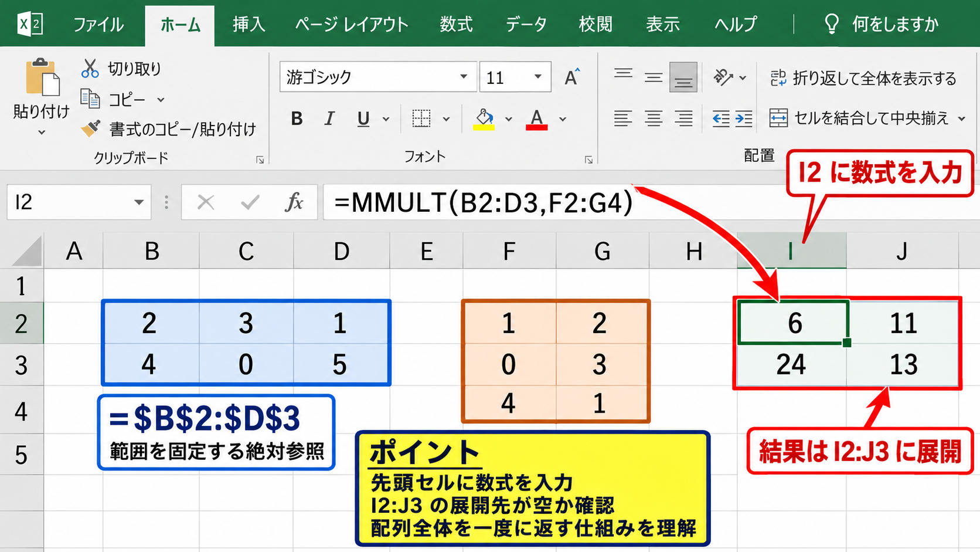The height and width of the screenshot is (552, 980).
Task: Increase the indent
Action: pos(744,119)
